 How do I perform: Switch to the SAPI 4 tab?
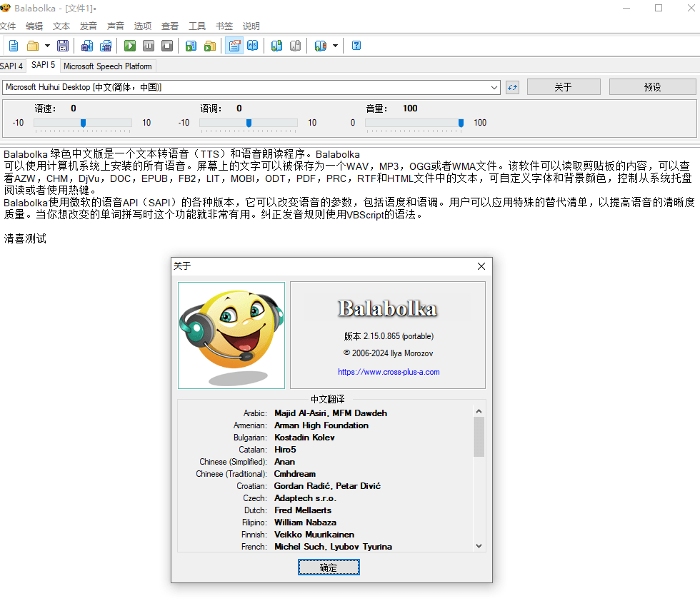11,66
